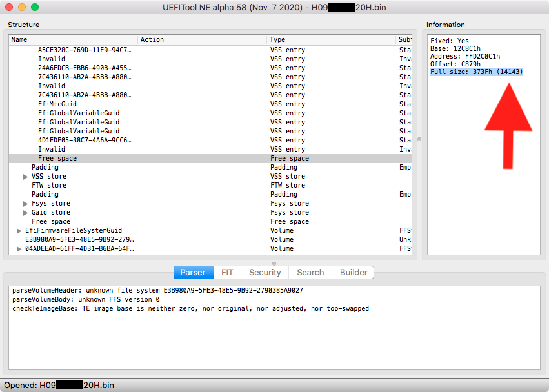Expand the Fsys store node
549x392 pixels.
pos(25,204)
